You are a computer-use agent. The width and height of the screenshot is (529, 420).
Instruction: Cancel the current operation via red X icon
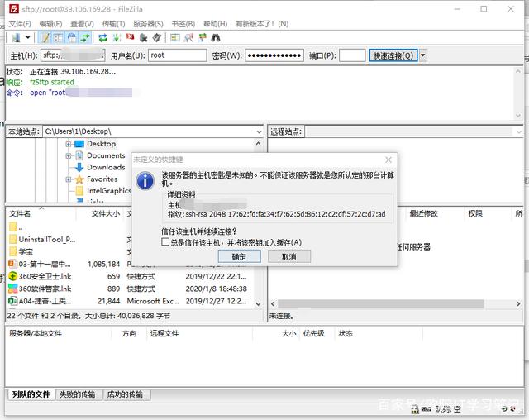pyautogui.click(x=131, y=37)
